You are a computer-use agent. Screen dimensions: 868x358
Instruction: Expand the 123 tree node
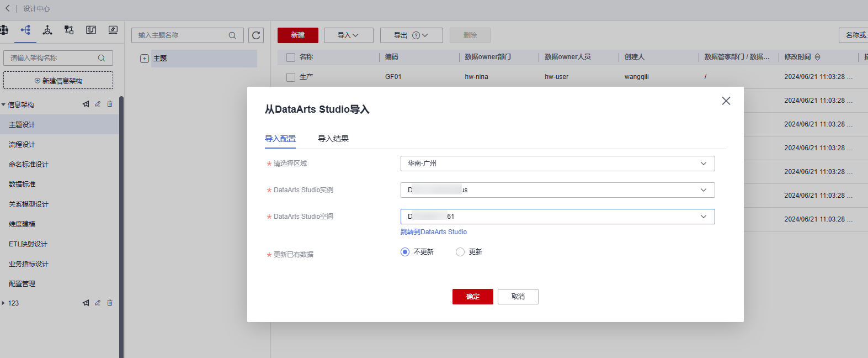(x=3, y=303)
